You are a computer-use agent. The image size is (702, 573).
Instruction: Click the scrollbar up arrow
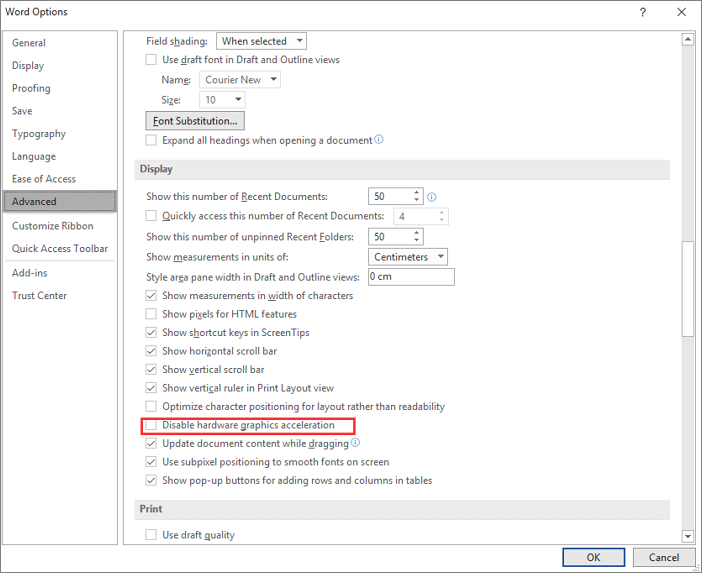pyautogui.click(x=687, y=40)
